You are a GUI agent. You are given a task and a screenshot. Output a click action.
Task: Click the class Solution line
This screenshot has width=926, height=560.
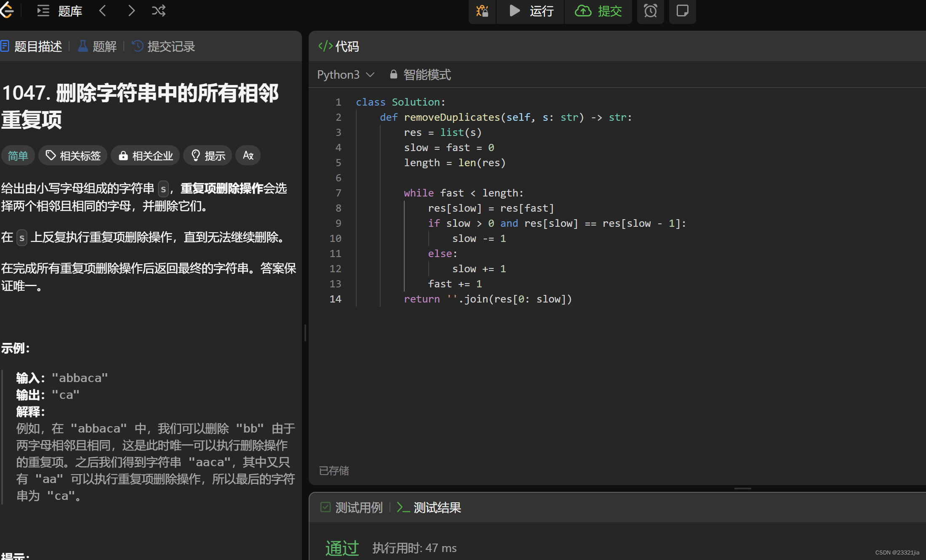pos(400,102)
